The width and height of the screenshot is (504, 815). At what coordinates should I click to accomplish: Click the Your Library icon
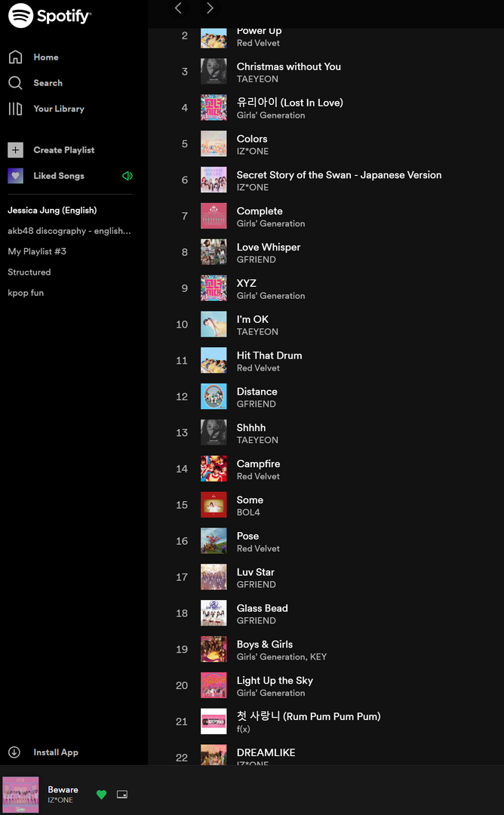[x=15, y=109]
